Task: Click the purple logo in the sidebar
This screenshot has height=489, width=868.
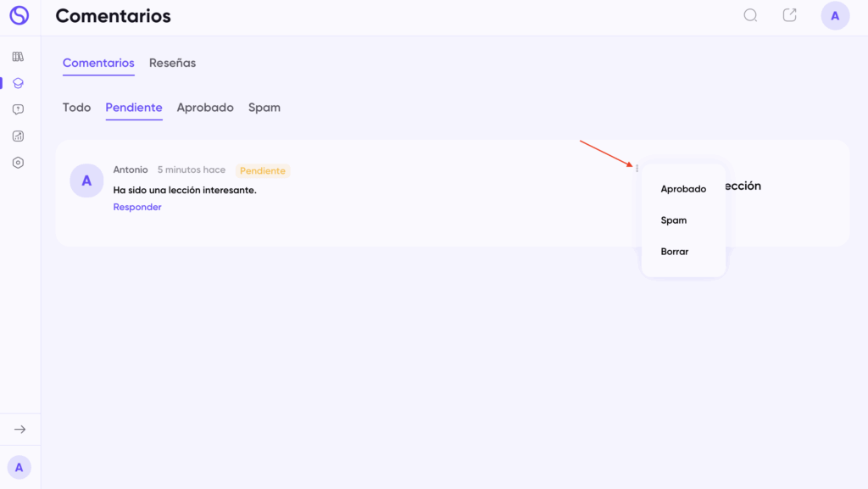Action: click(19, 15)
